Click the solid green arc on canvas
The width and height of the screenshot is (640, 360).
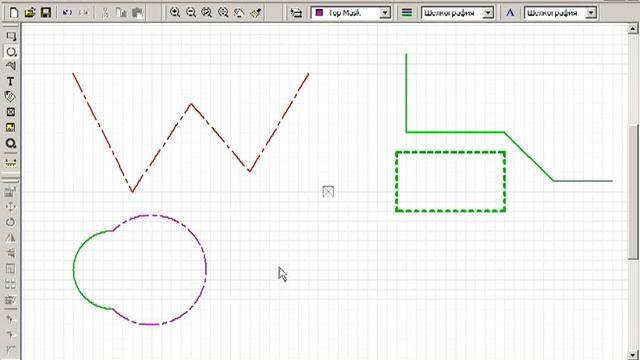74,269
